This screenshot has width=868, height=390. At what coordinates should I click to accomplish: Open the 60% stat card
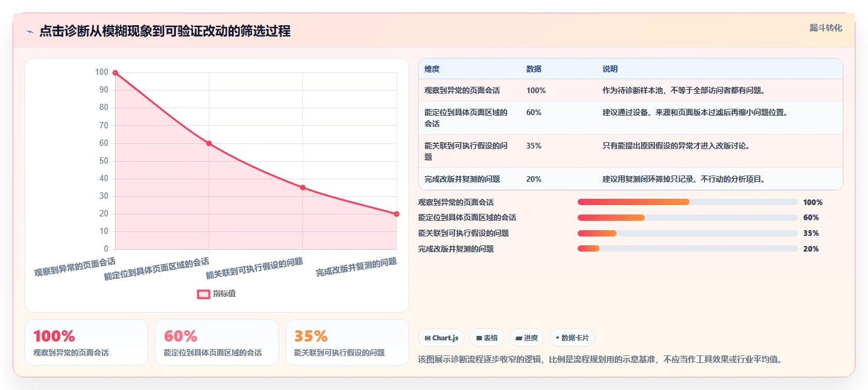click(x=217, y=342)
